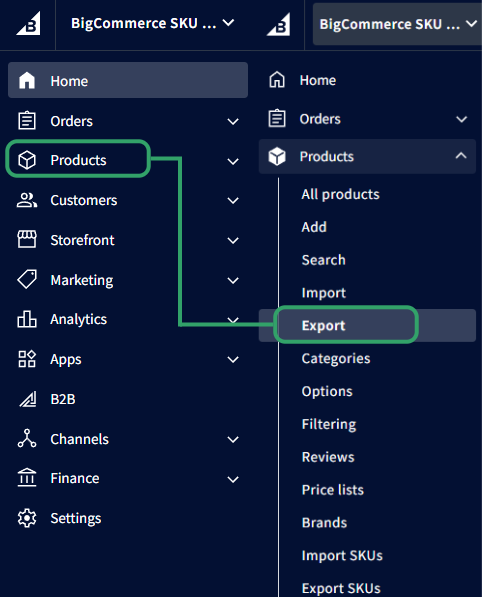This screenshot has width=482, height=597.
Task: Click the Apps grid icon
Action: coord(27,359)
